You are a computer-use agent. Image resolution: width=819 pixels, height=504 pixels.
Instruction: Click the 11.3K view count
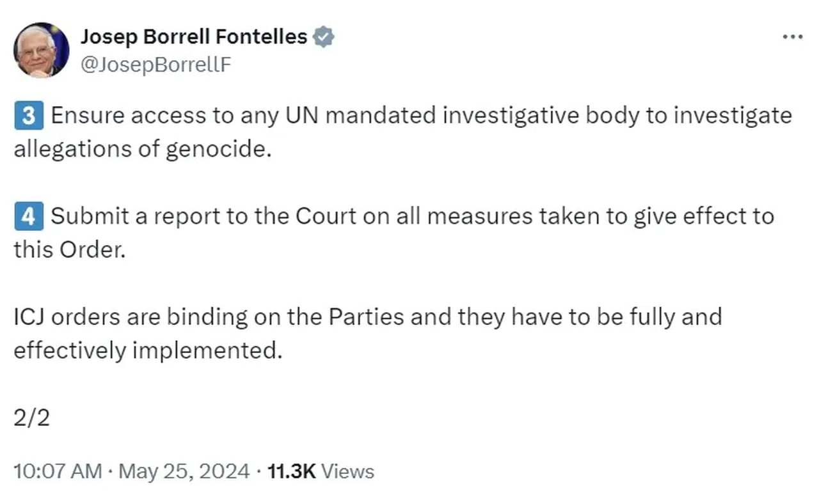pyautogui.click(x=292, y=471)
